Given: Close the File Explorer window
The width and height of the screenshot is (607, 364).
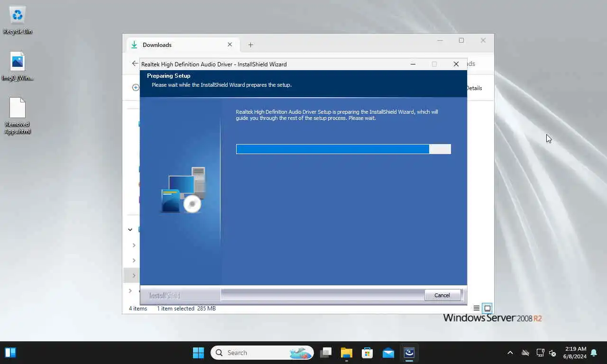Looking at the screenshot, I should (483, 41).
